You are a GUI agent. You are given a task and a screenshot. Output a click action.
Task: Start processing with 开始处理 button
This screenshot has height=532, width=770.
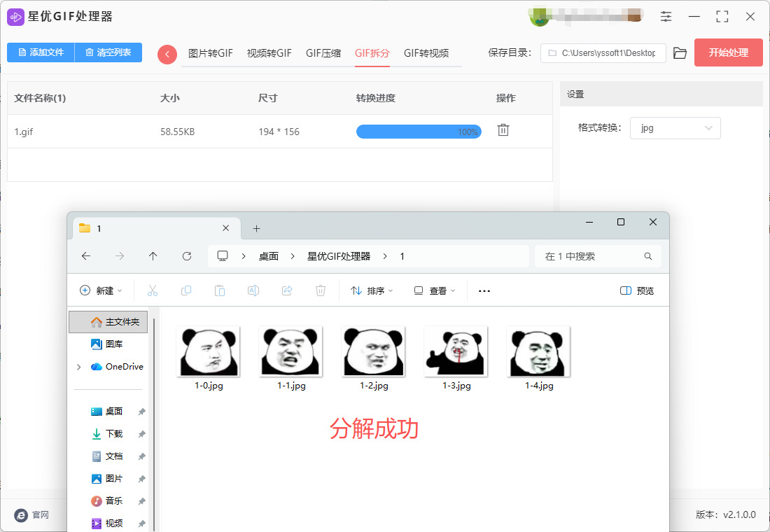[x=728, y=52]
